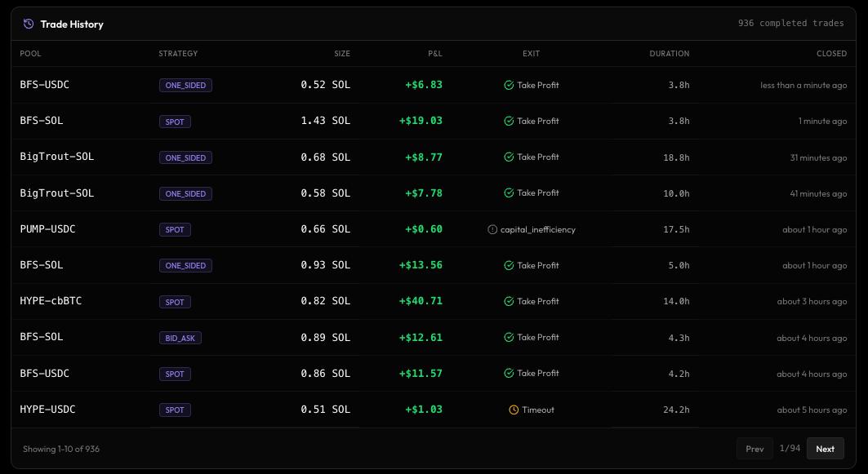Click SPOT badge in PUMP-USDC row
This screenshot has height=474, width=868.
point(175,229)
